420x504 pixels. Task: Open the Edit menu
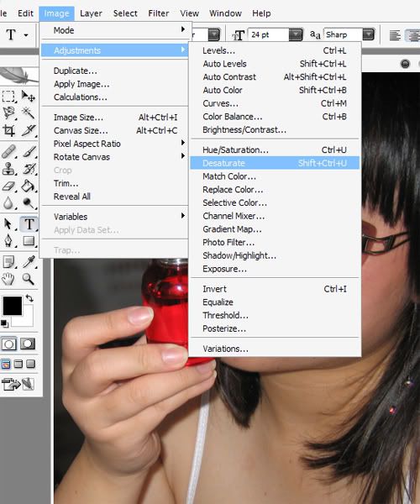point(25,13)
